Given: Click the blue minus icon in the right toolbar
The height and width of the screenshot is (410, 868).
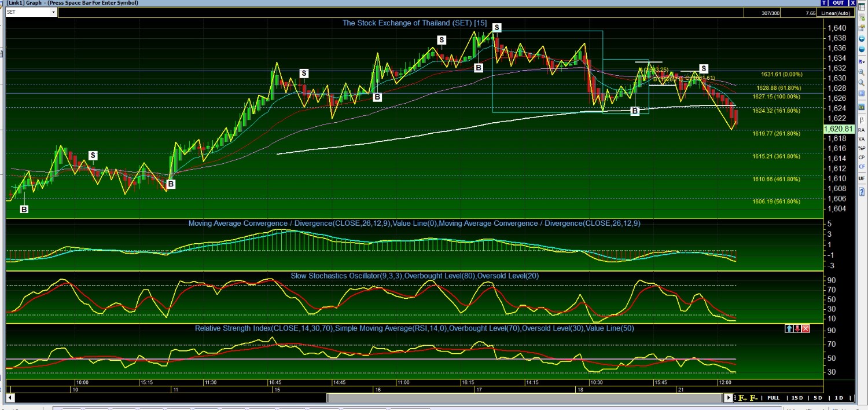Looking at the screenshot, I should pos(862,49).
